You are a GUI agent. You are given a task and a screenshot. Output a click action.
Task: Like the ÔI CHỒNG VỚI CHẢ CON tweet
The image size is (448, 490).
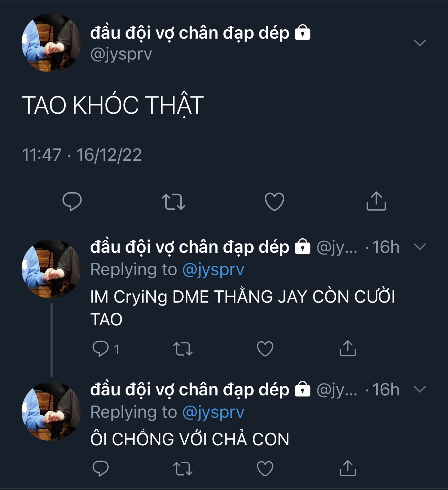[x=265, y=469]
